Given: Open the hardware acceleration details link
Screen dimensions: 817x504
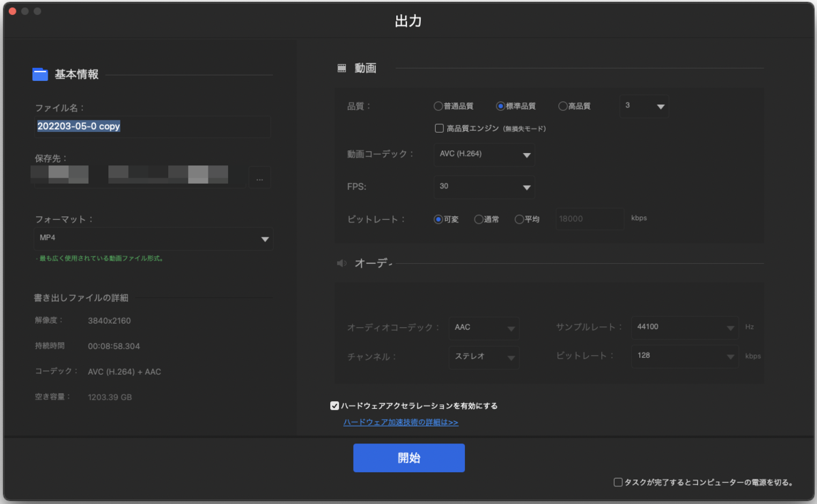Looking at the screenshot, I should (400, 422).
